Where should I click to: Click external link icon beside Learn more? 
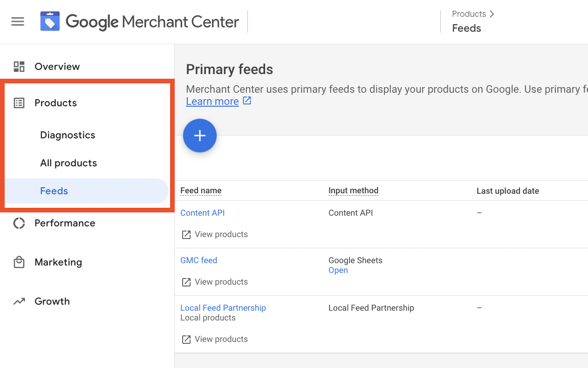247,101
